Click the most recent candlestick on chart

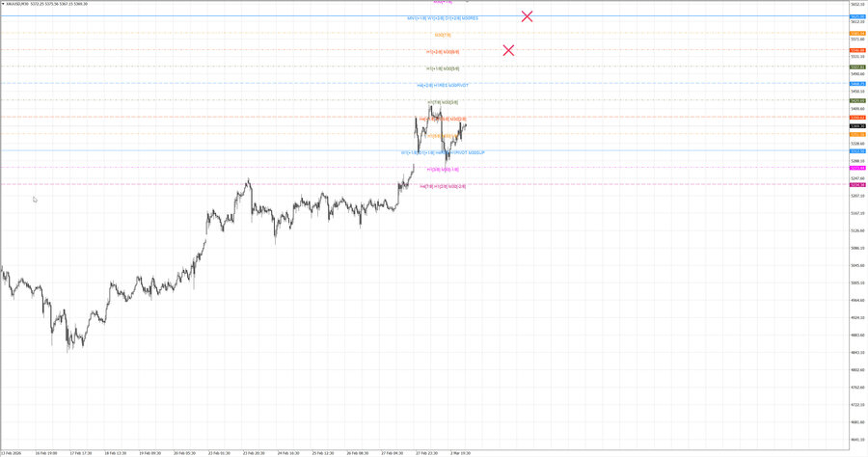point(465,124)
